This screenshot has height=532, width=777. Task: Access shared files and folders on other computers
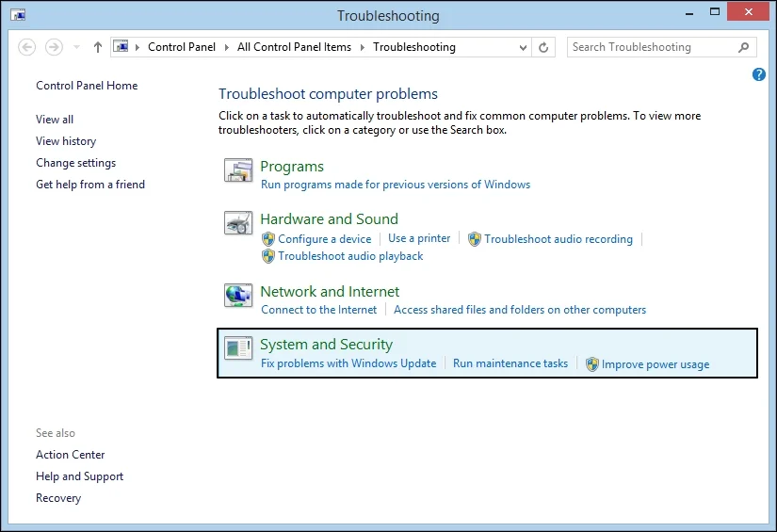(520, 310)
